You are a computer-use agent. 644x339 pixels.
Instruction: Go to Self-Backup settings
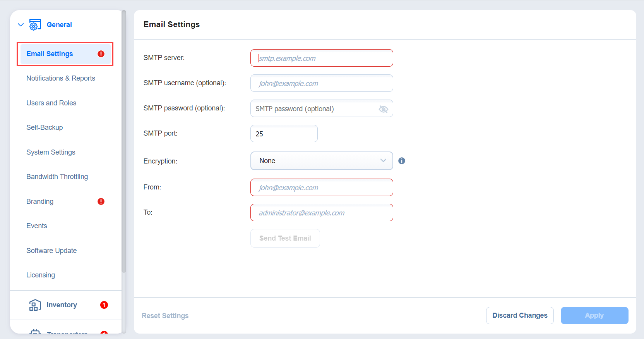click(x=45, y=127)
